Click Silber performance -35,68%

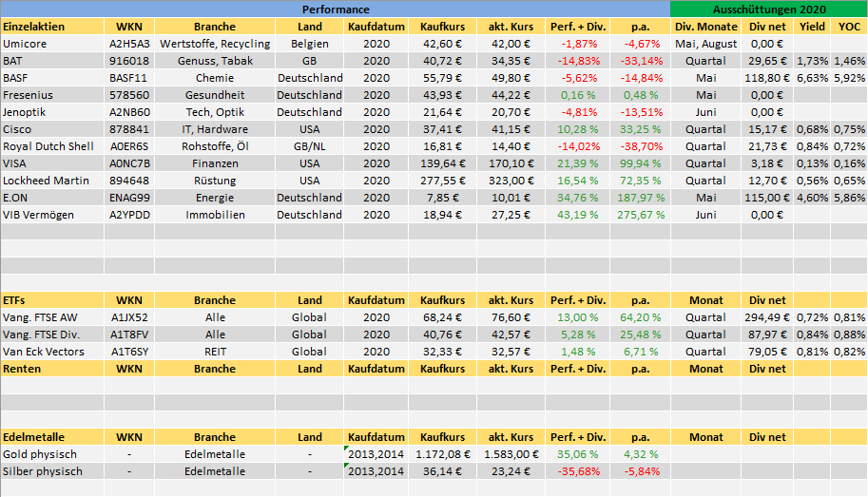coord(578,471)
